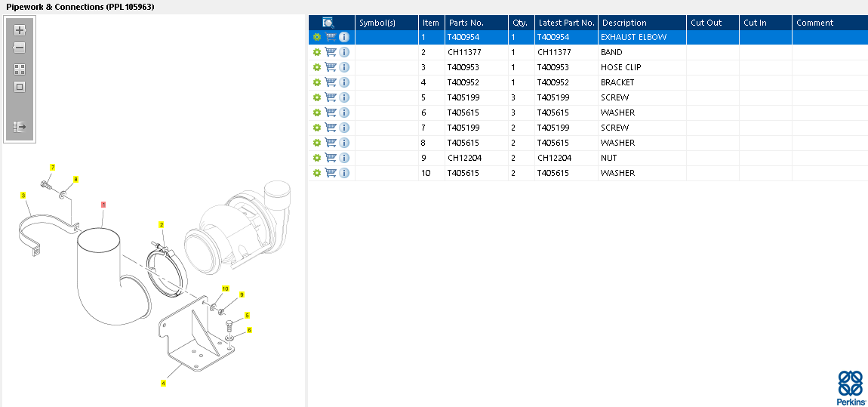The width and height of the screenshot is (868, 407).
Task: Select callout 7 on the diagram
Action: [x=53, y=167]
